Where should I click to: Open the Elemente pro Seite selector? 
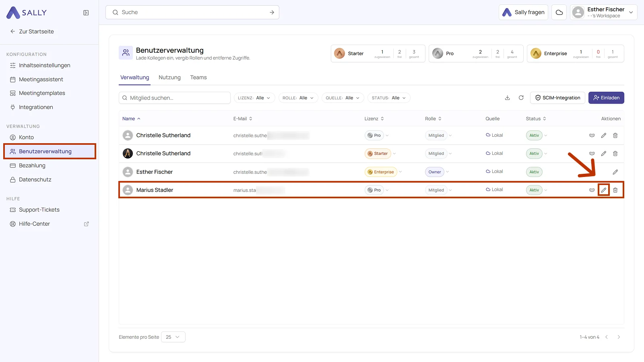[x=173, y=337]
